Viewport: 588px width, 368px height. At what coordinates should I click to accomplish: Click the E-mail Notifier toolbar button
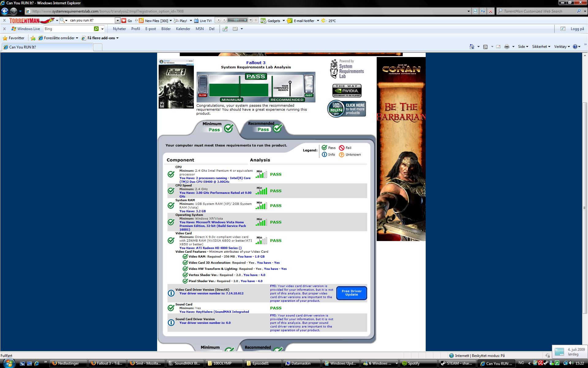tap(301, 21)
